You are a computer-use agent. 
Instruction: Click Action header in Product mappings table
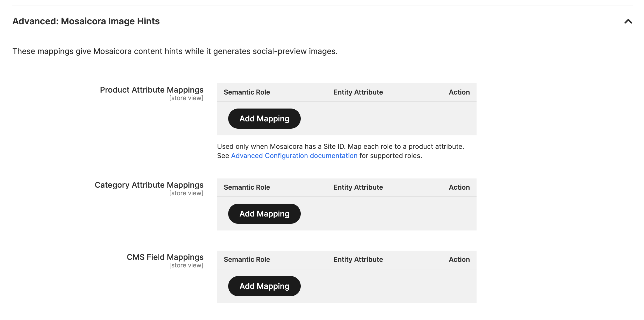459,92
